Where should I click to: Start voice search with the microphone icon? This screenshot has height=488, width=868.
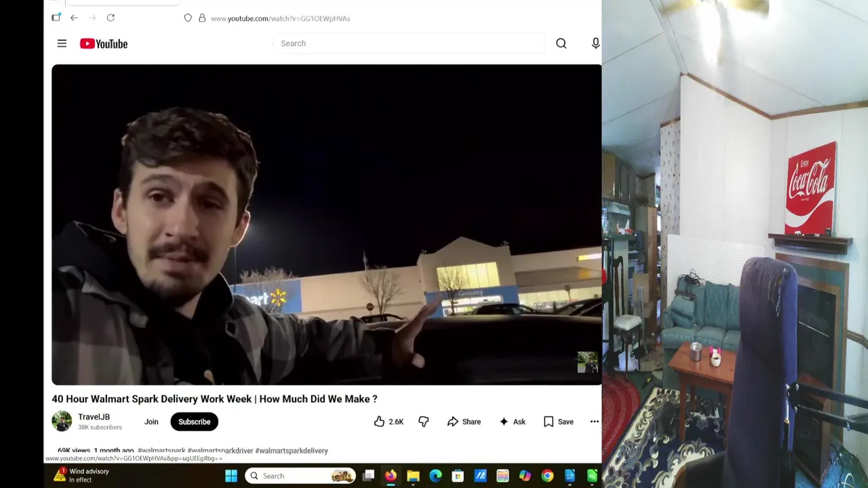tap(595, 43)
